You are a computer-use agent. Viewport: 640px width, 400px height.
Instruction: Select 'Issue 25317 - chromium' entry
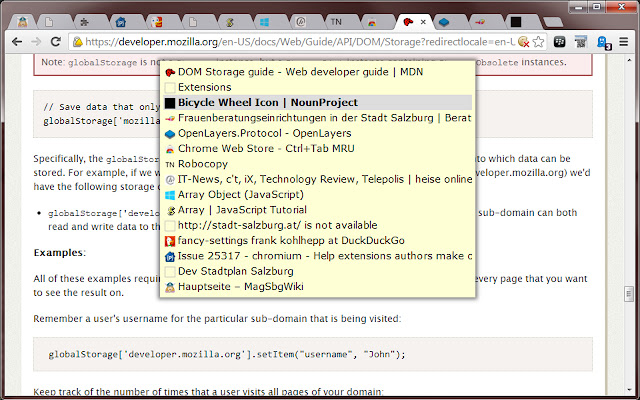(318, 256)
